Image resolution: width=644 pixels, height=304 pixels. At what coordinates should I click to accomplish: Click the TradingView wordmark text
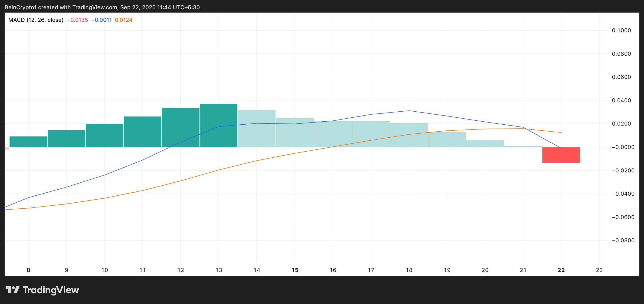(x=51, y=290)
